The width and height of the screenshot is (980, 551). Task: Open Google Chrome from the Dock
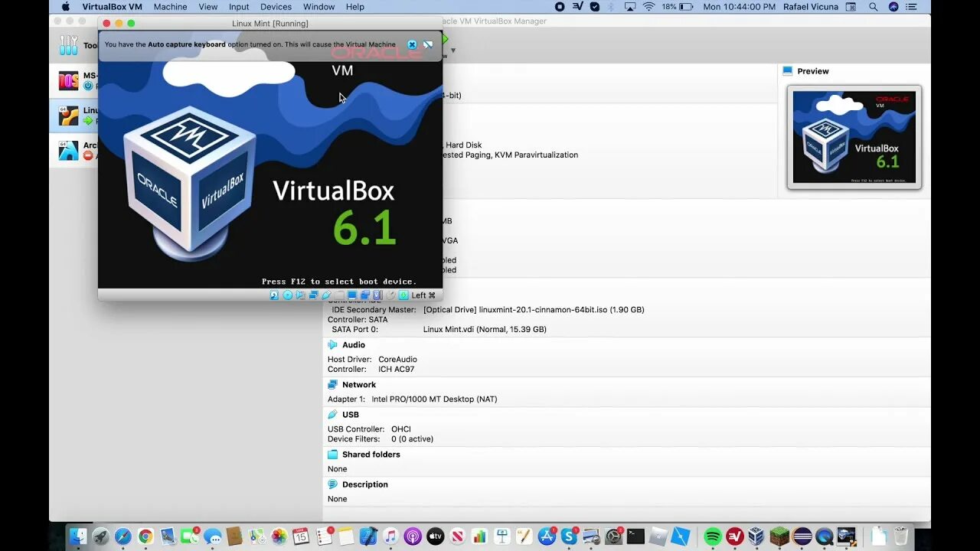(x=145, y=536)
